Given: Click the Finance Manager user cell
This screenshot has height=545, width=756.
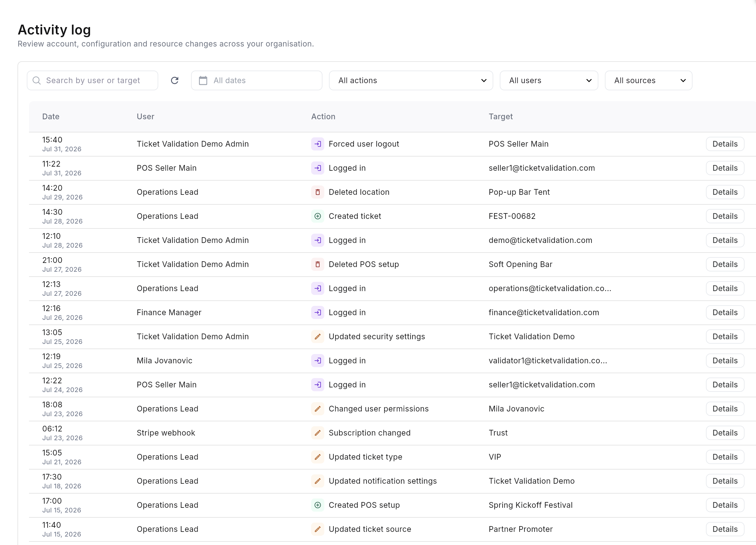Looking at the screenshot, I should 169,312.
